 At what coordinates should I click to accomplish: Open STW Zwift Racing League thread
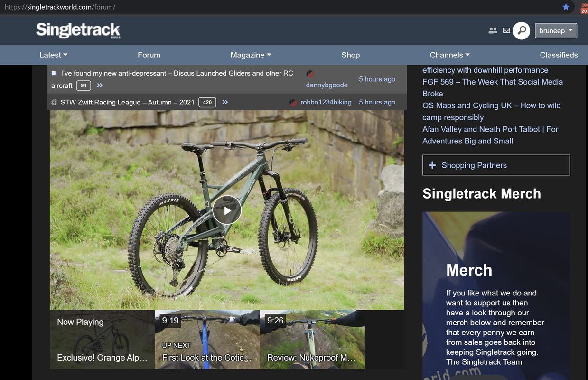tap(128, 102)
